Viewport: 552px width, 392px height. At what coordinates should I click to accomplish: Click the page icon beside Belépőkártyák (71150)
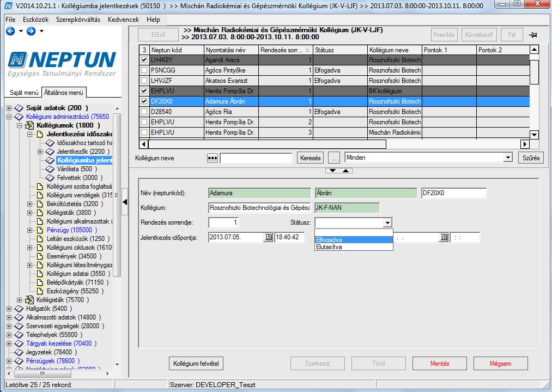[40, 282]
